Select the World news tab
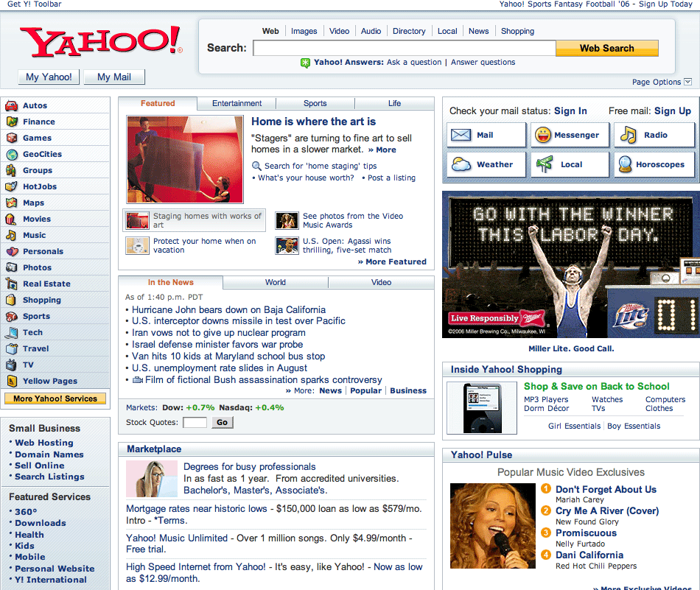 pos(276,282)
